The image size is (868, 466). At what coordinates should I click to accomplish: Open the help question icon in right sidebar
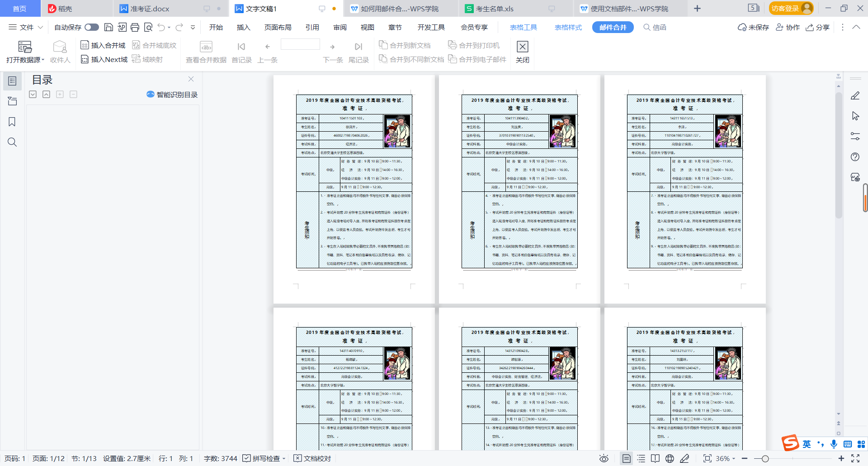[855, 157]
